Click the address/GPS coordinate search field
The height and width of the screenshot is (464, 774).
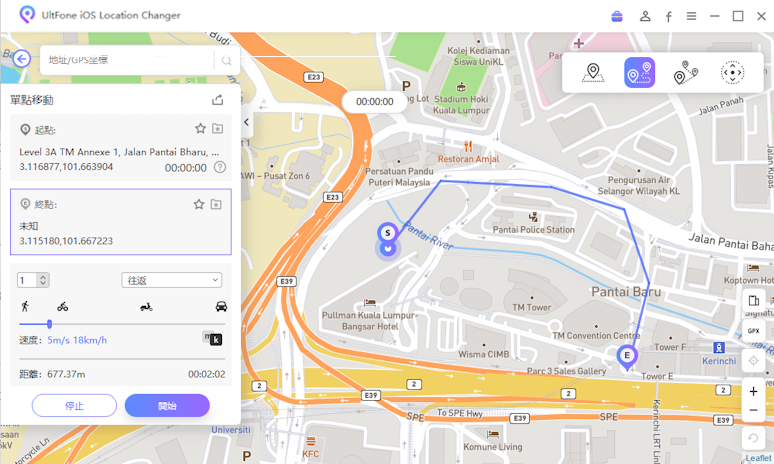coord(128,60)
